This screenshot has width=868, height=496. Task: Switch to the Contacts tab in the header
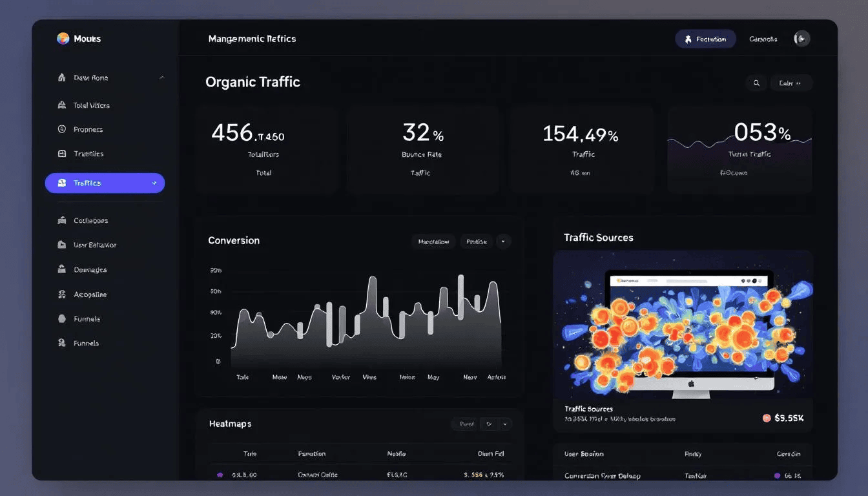tap(763, 39)
